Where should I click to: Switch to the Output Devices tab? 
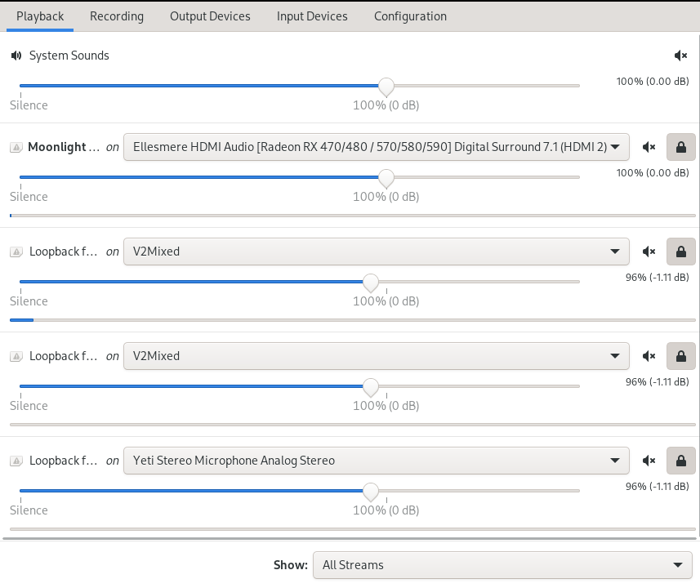(210, 16)
